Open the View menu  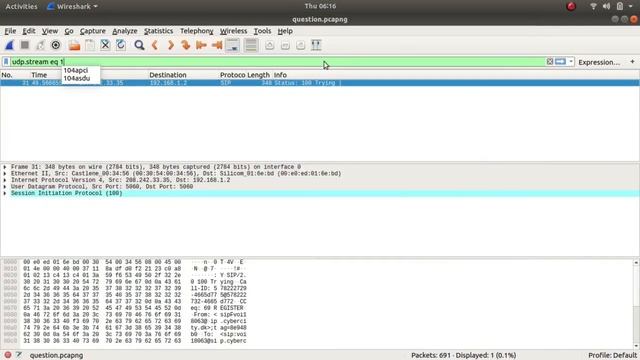click(x=50, y=31)
